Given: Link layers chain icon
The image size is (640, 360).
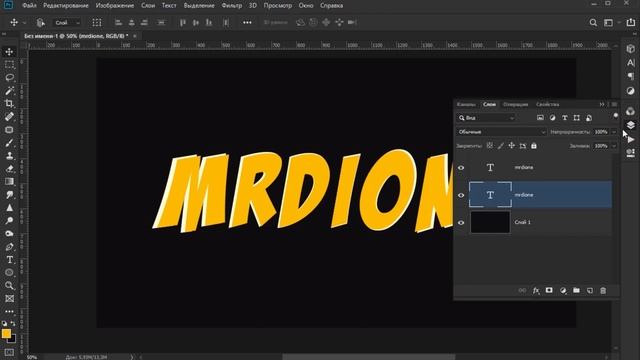Looking at the screenshot, I should click(522, 291).
